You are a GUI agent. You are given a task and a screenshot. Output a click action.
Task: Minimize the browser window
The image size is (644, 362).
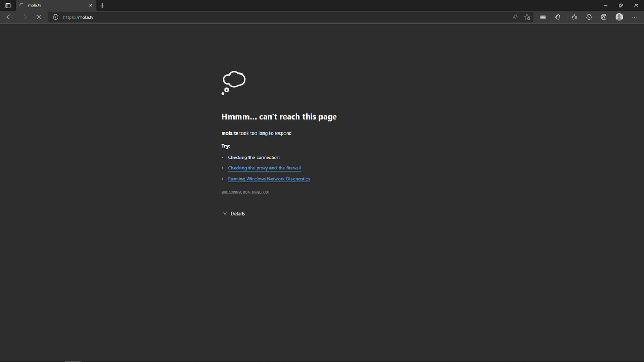(x=605, y=5)
